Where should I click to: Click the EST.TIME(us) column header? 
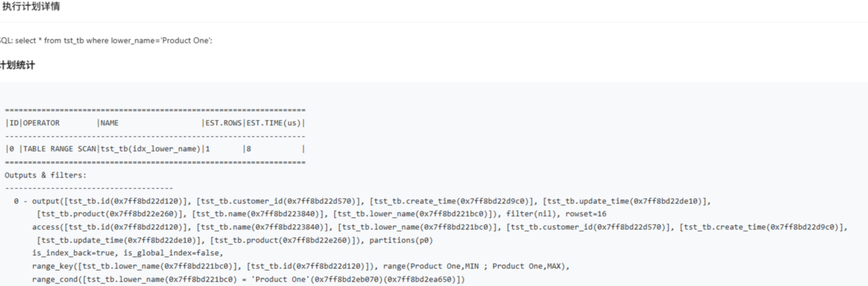pos(274,123)
